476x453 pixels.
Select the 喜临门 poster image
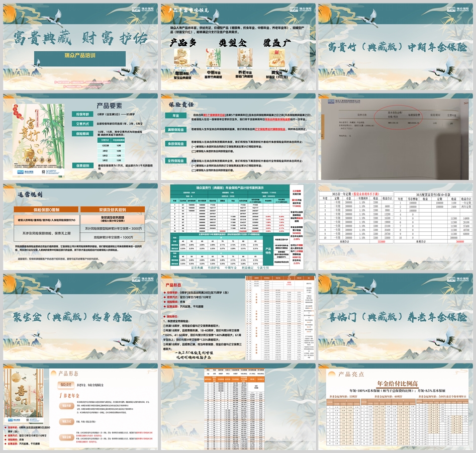click(x=24, y=396)
